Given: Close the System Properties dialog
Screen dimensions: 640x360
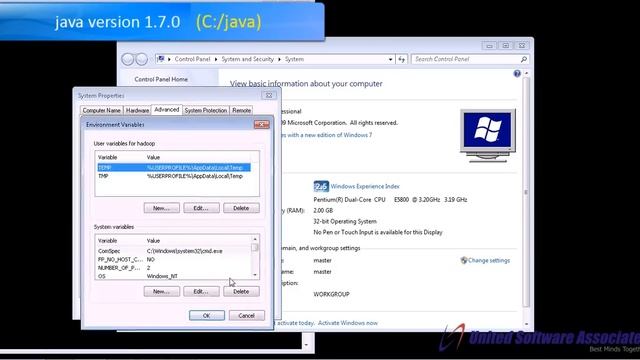Looking at the screenshot, I should (269, 95).
